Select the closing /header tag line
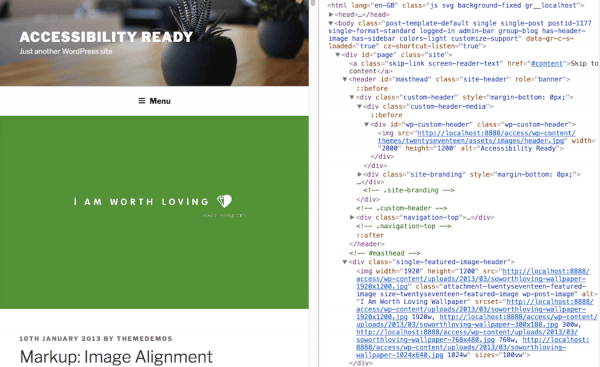The image size is (600, 367). tap(367, 244)
